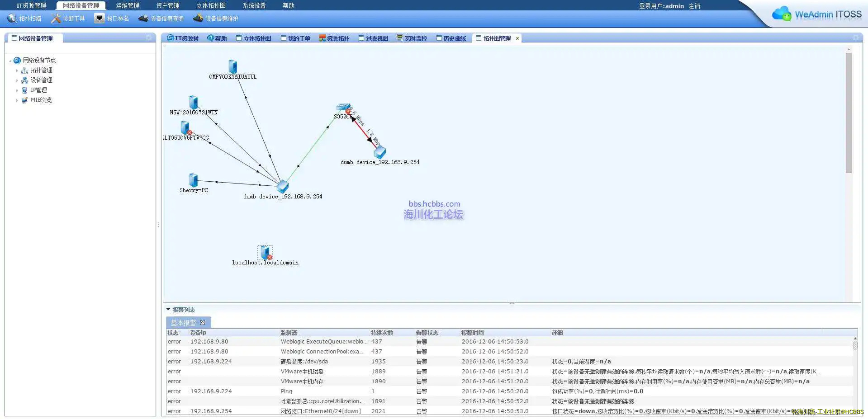Screen dimensions: 868x419
Task: Select the OMF70DKY6IUAUUL host node
Action: [232, 66]
